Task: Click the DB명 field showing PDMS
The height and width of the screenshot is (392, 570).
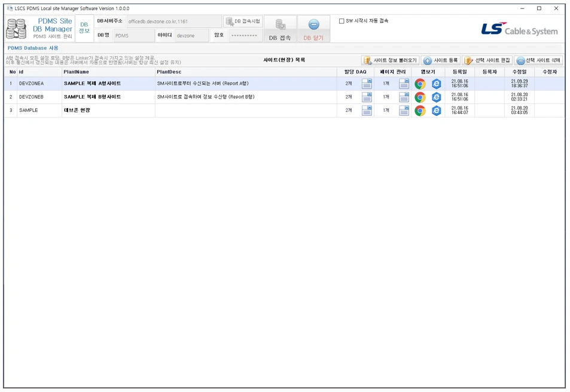Action: (x=134, y=36)
